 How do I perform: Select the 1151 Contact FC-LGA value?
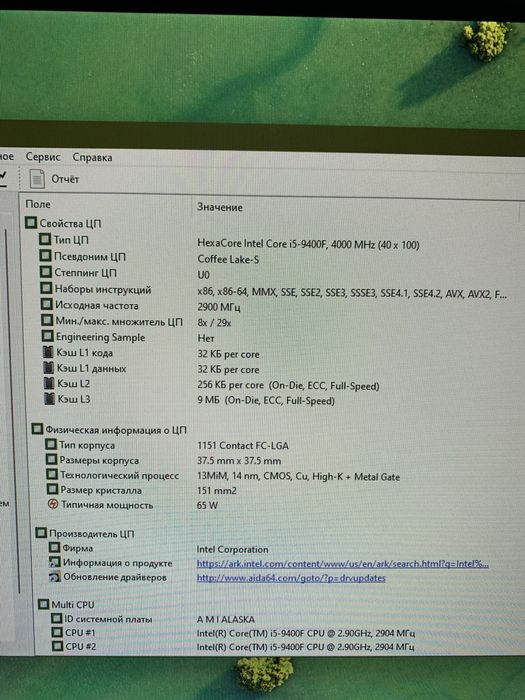242,446
